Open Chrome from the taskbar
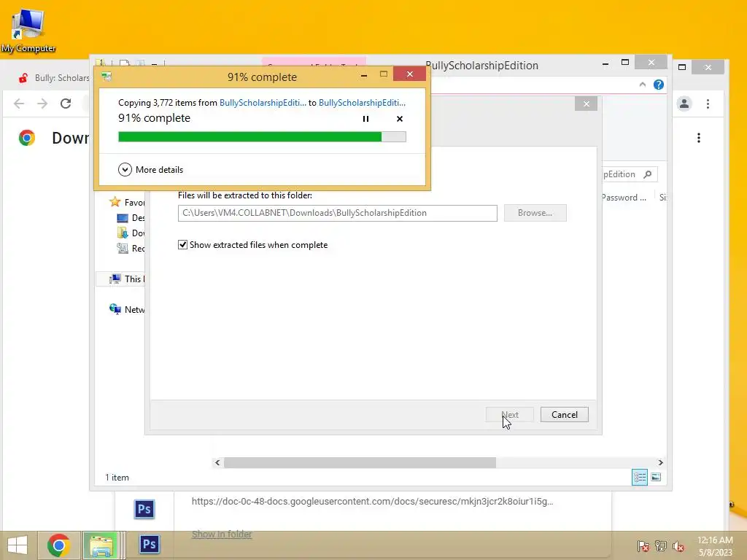 58,545
